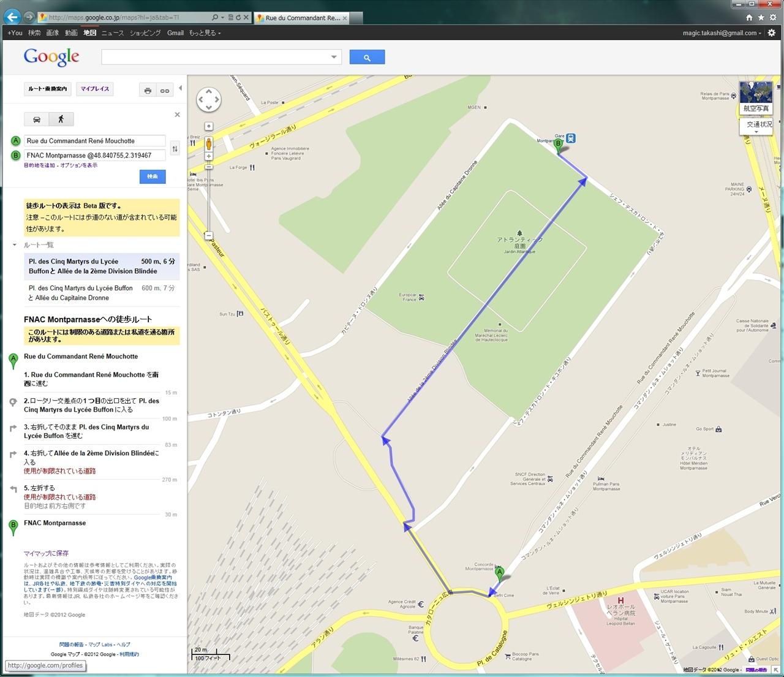Viewport: 784px width, 677px height.
Task: Click the link icon to share the map
Action: coord(165,91)
